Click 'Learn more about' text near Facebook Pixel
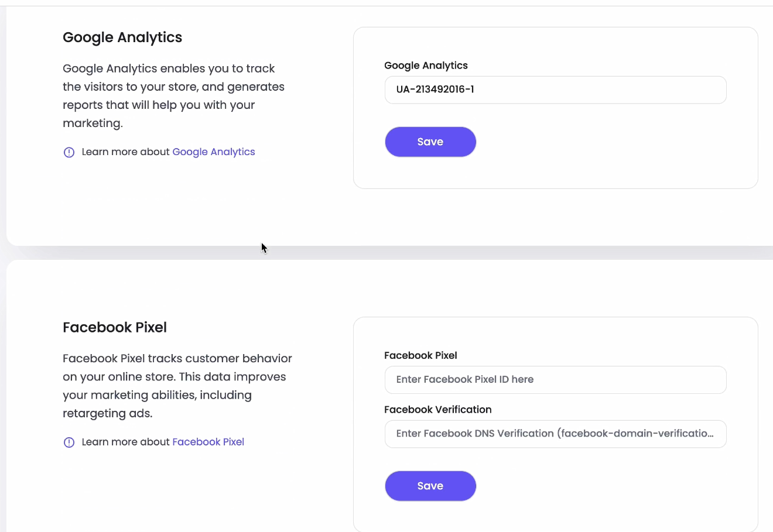Viewport: 773px width, 532px height. point(125,442)
